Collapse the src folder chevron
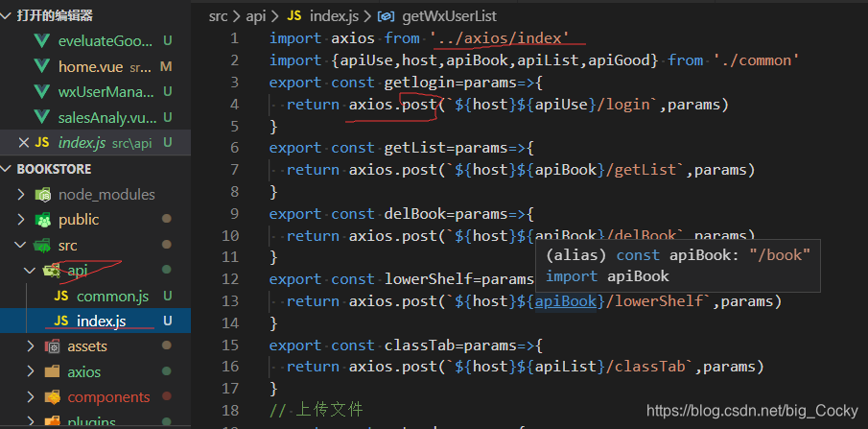The image size is (868, 429). [21, 245]
